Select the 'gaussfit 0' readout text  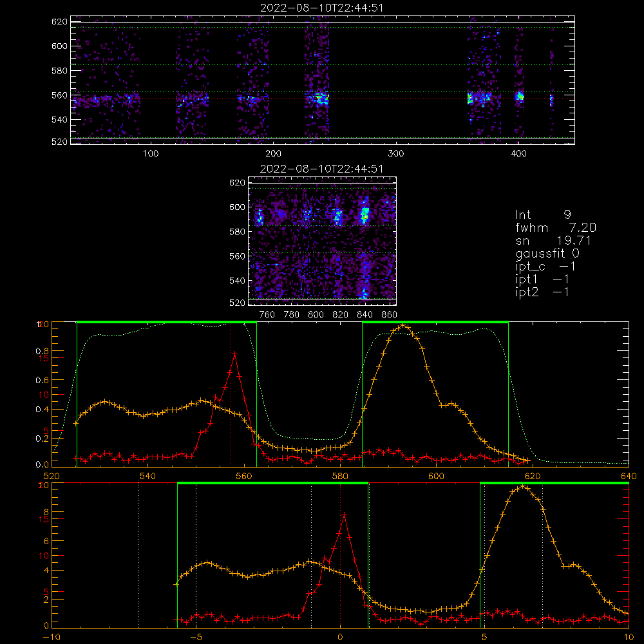pyautogui.click(x=547, y=253)
